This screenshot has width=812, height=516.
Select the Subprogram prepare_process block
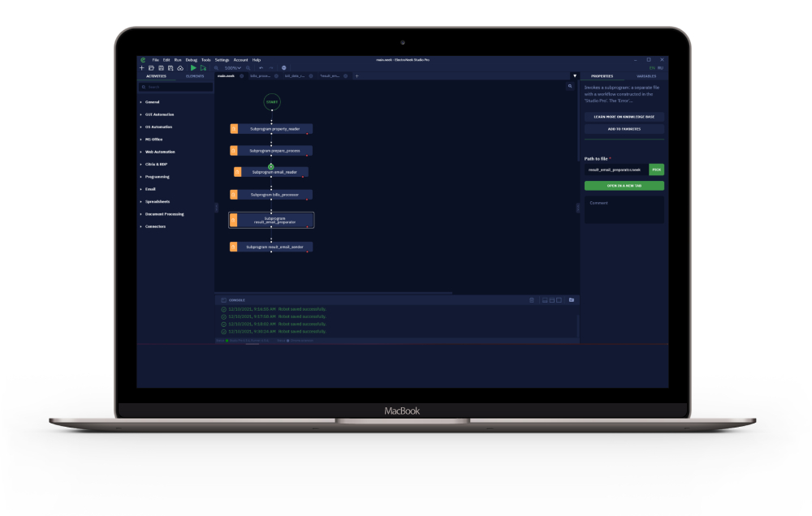click(x=271, y=151)
